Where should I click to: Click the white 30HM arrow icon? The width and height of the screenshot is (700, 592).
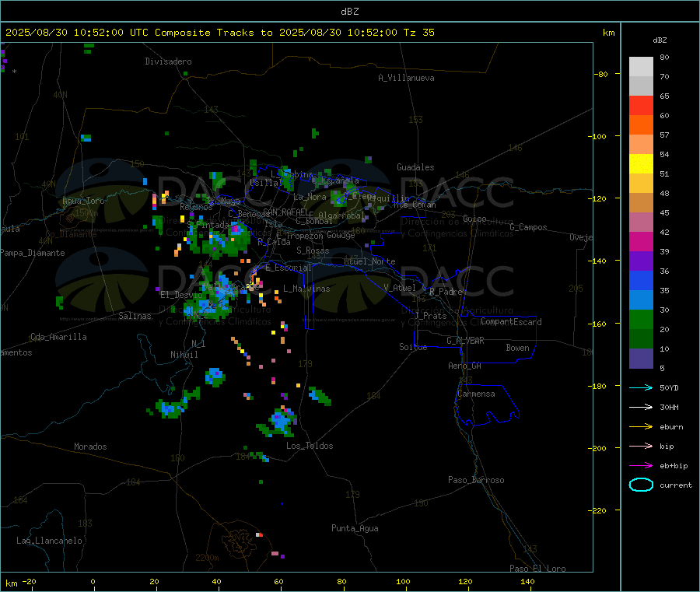coord(641,407)
